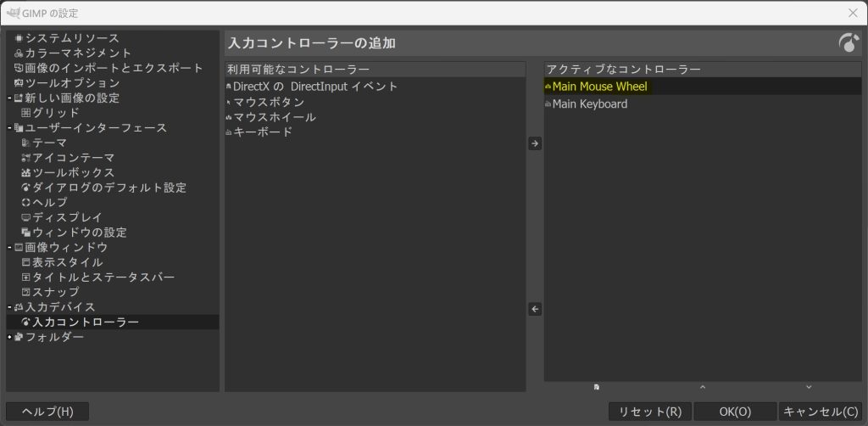868x426 pixels.
Task: Click the ヘルプ(H) button
Action: click(x=47, y=412)
